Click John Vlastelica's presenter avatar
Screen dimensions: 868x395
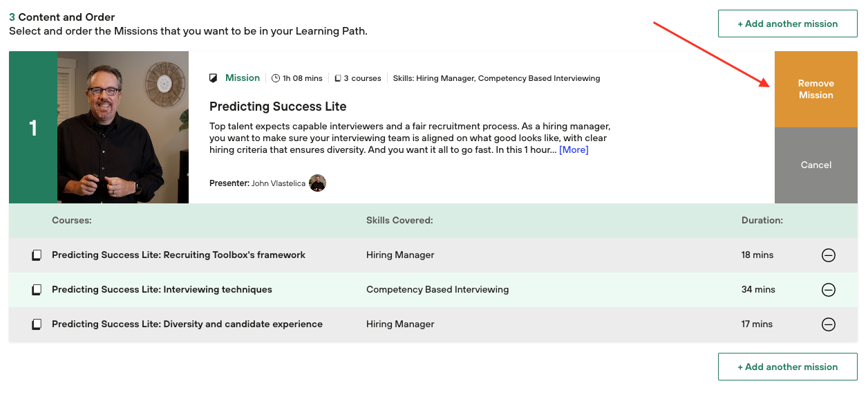click(x=317, y=183)
